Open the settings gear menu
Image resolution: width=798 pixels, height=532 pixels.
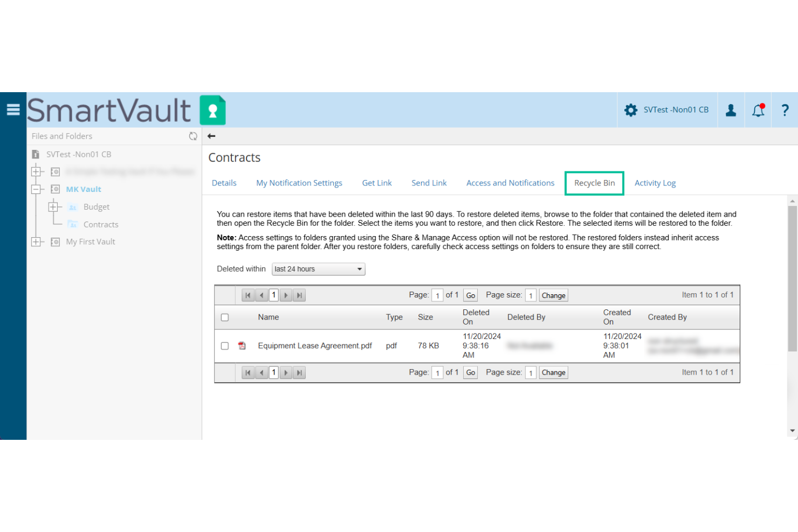pos(631,109)
